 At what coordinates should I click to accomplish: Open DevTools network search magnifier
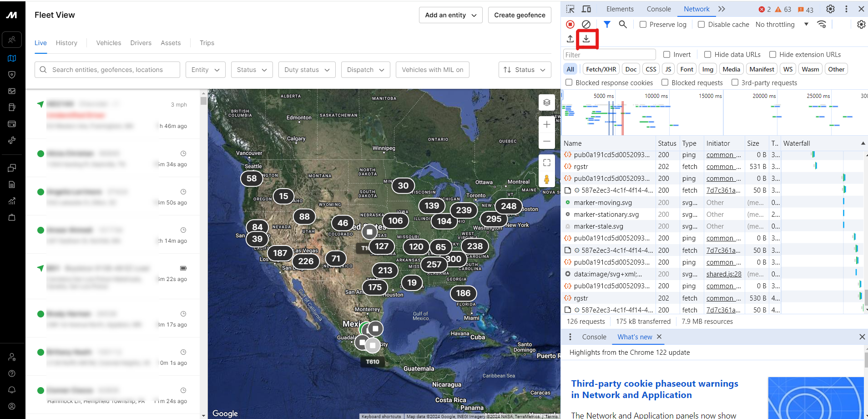pyautogui.click(x=623, y=25)
